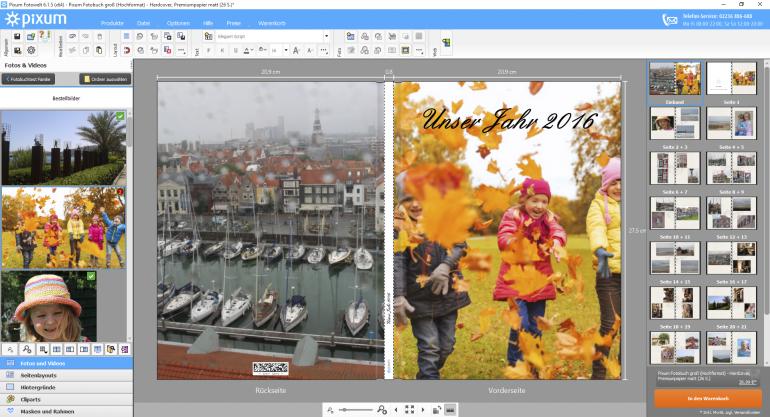Click the green web tag icon

coord(446,43)
